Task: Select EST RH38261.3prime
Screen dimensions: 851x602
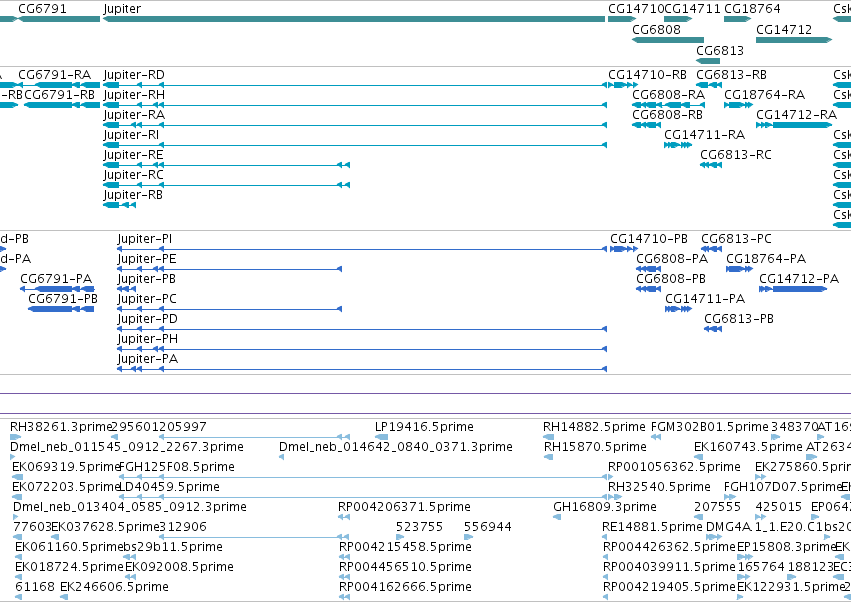Action: (x=61, y=427)
